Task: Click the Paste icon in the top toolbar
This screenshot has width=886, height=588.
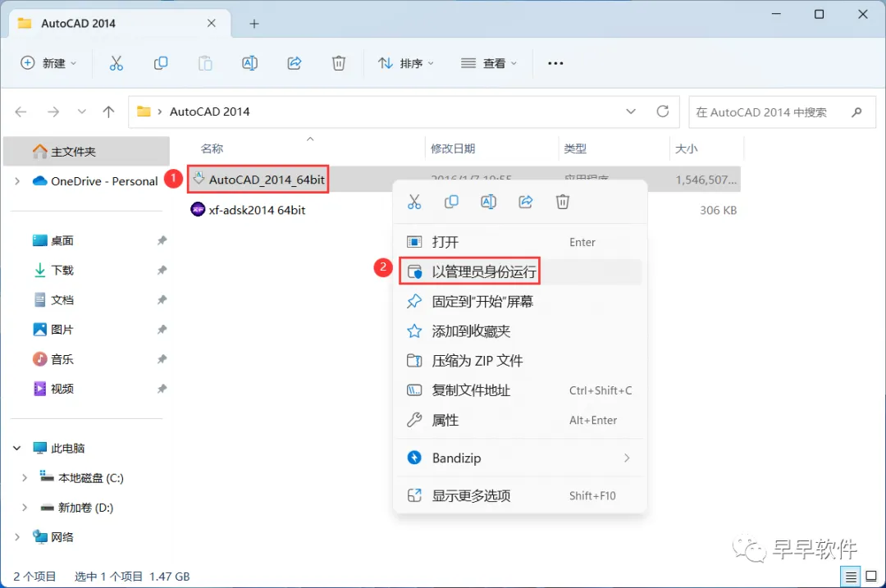Action: 205,63
